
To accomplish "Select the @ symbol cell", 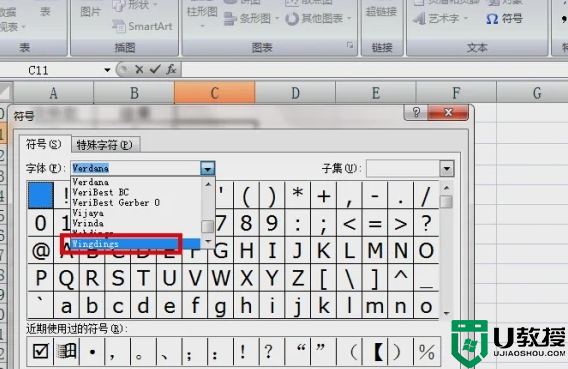I will click(x=41, y=251).
